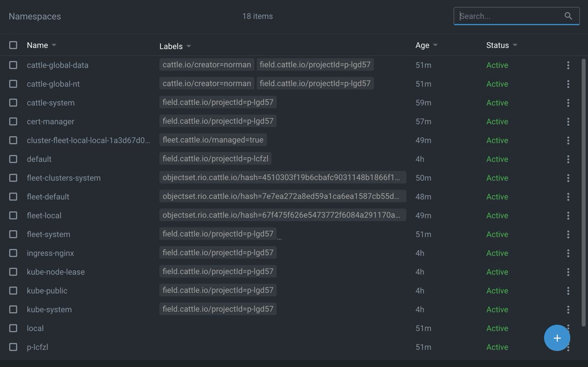588x367 pixels.
Task: Select the cert-manager row checkbox
Action: click(x=13, y=122)
